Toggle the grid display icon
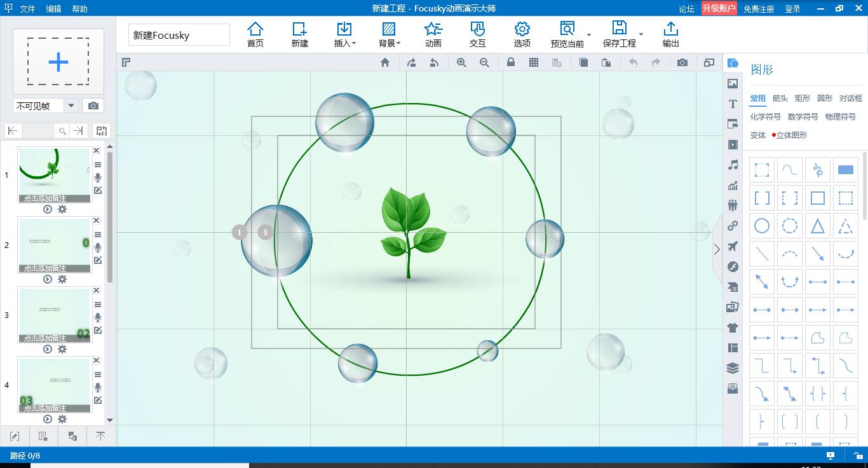The image size is (868, 468). pos(534,62)
